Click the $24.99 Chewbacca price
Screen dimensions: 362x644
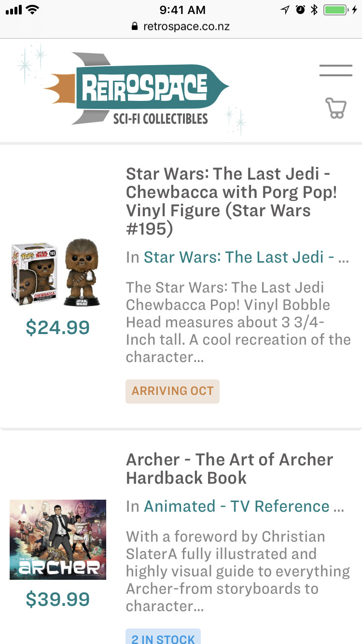click(57, 327)
